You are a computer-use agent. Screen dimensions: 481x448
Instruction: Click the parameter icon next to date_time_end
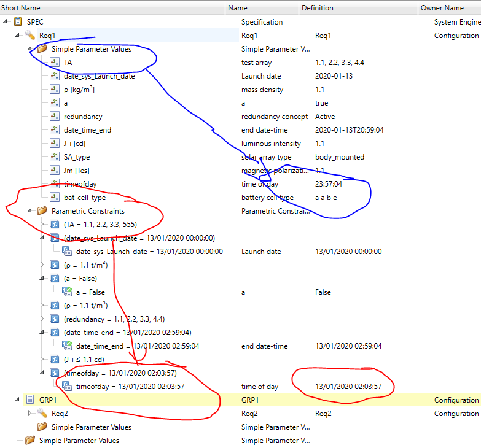point(55,129)
